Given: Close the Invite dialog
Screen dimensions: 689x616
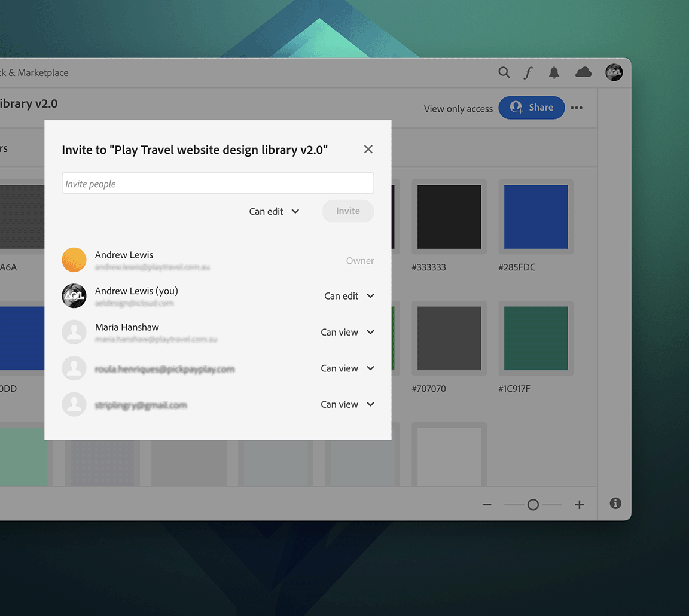Looking at the screenshot, I should coord(368,150).
